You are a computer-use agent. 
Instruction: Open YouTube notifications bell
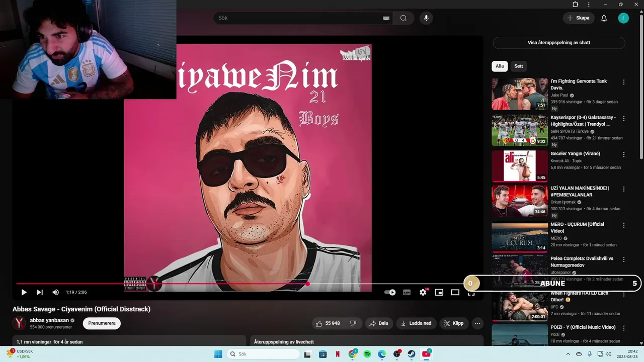(604, 18)
